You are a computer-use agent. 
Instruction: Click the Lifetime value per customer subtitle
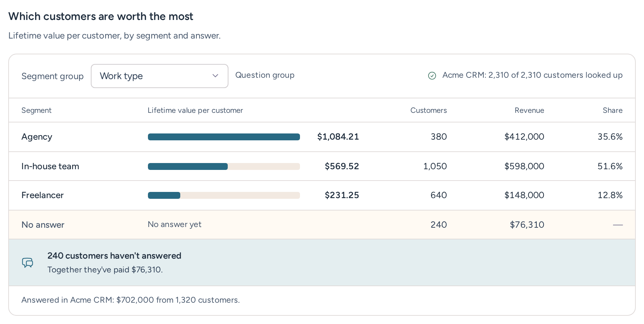pyautogui.click(x=115, y=36)
